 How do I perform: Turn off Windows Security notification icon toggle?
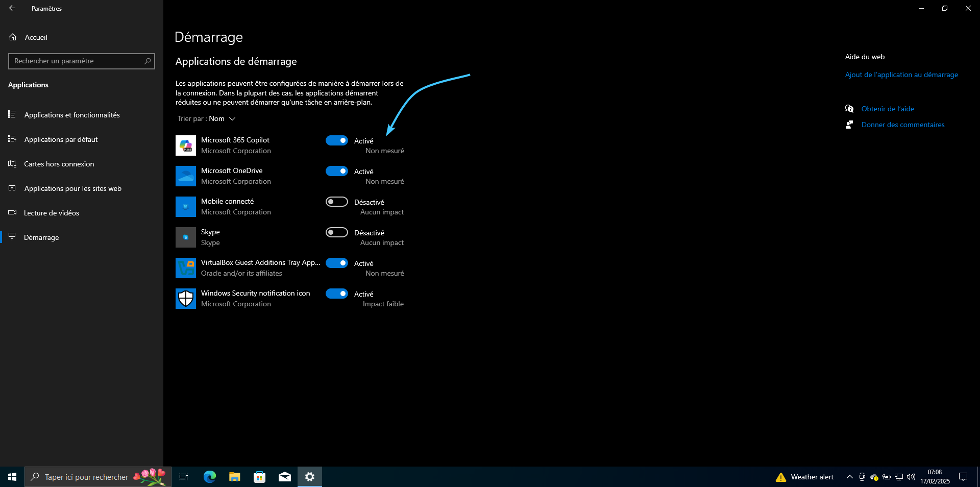tap(337, 294)
